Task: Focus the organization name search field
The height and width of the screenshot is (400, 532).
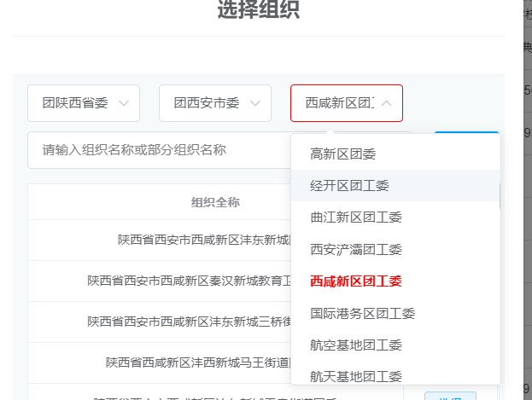Action: 160,150
